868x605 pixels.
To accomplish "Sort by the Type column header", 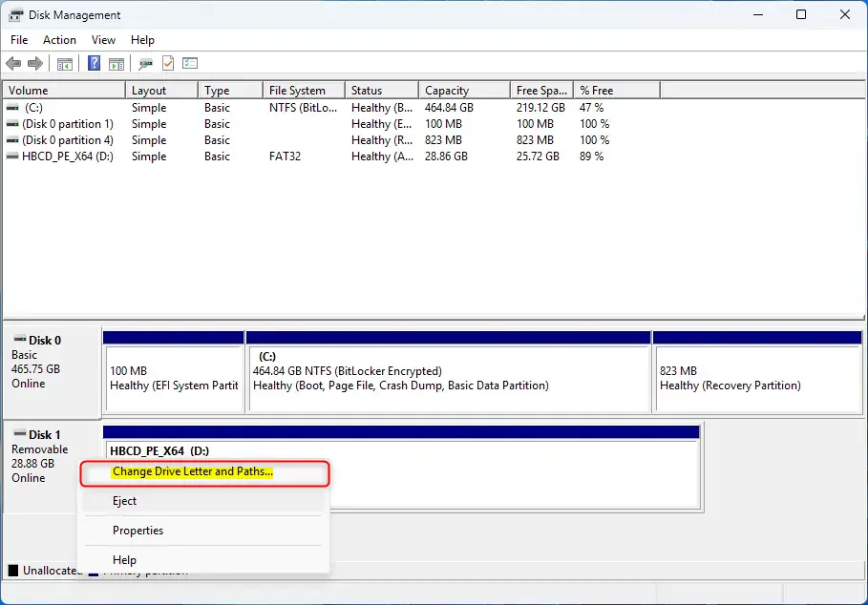I will tap(230, 90).
